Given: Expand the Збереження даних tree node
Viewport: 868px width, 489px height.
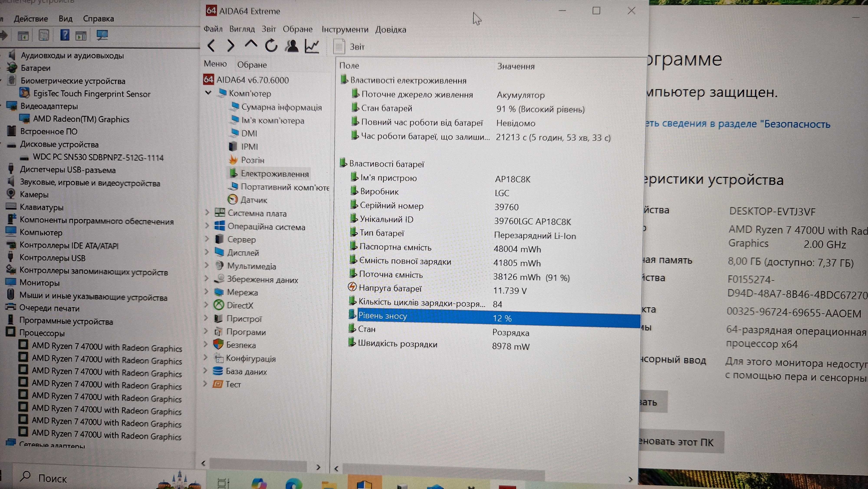Looking at the screenshot, I should tap(207, 279).
